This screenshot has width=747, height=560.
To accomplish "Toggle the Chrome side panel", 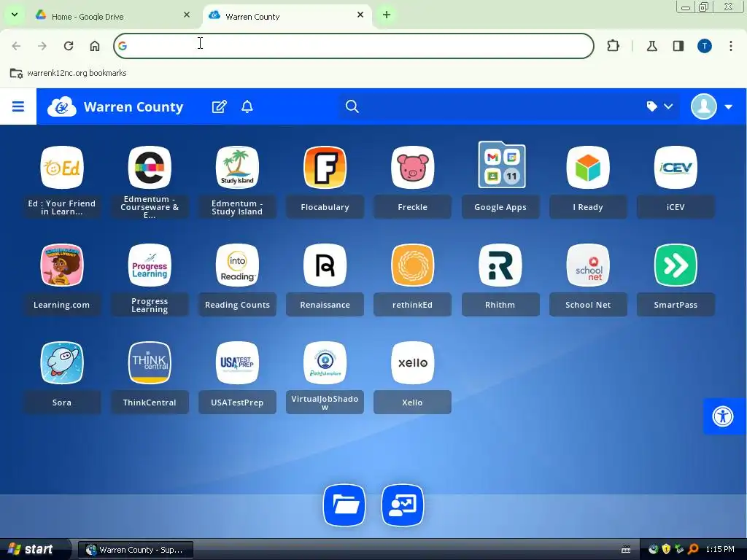I will tap(678, 46).
